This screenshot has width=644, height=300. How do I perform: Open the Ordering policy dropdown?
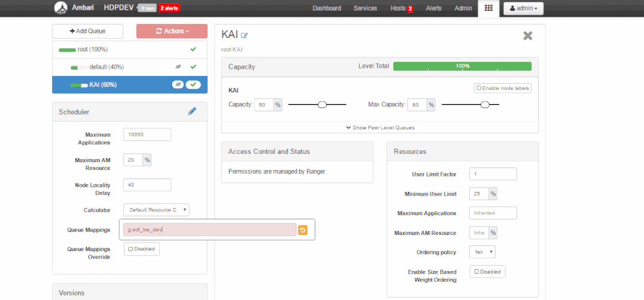[x=482, y=252]
